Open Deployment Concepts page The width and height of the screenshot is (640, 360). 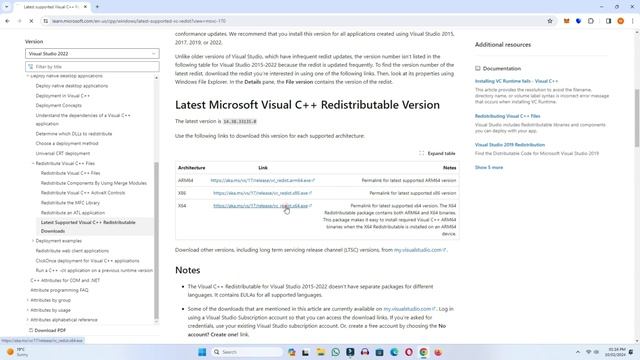click(x=58, y=105)
